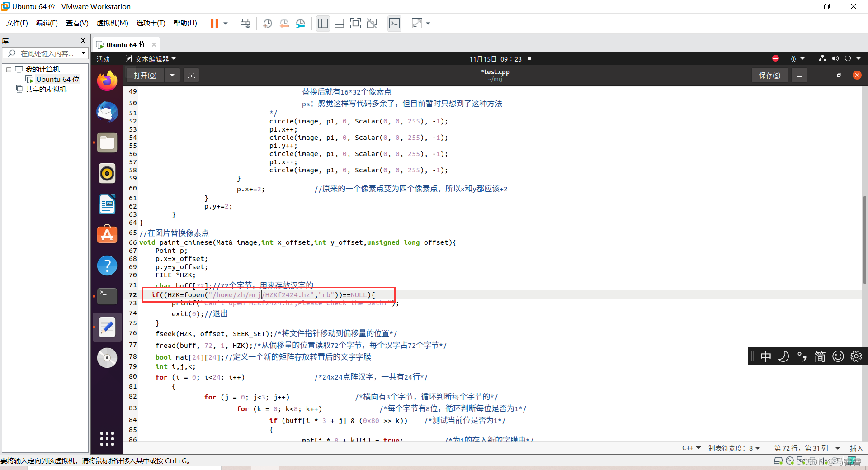
Task: Open the Ubuntu volume indicator
Action: [x=835, y=59]
